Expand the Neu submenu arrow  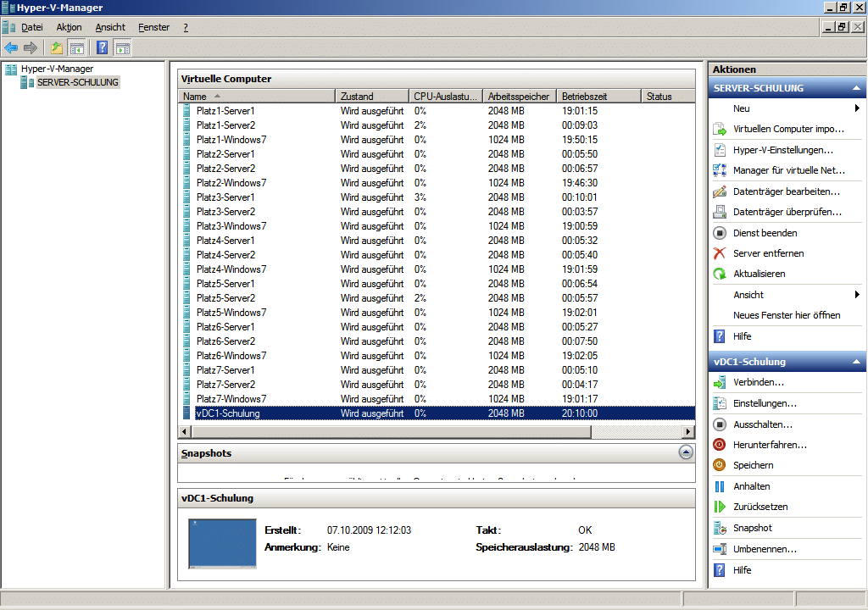coord(857,108)
